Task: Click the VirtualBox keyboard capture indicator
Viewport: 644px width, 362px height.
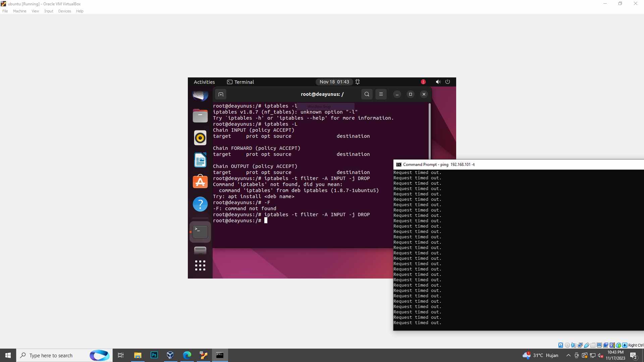Action: (625, 345)
